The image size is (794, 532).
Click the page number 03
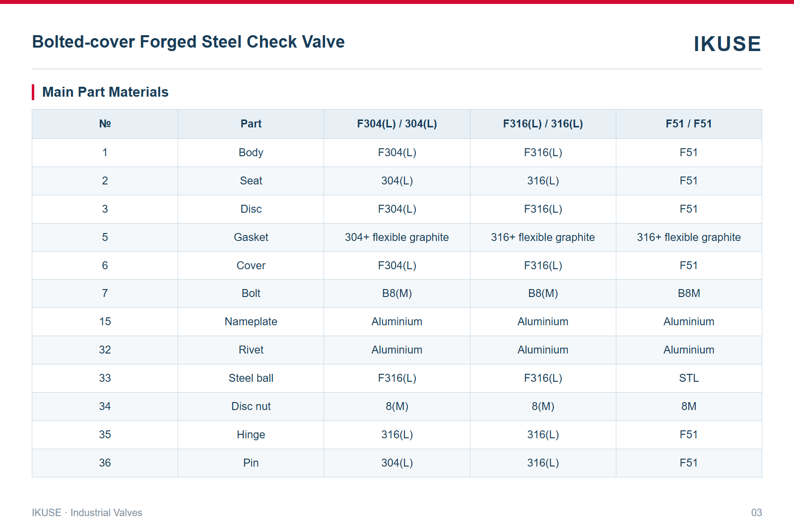click(x=756, y=513)
